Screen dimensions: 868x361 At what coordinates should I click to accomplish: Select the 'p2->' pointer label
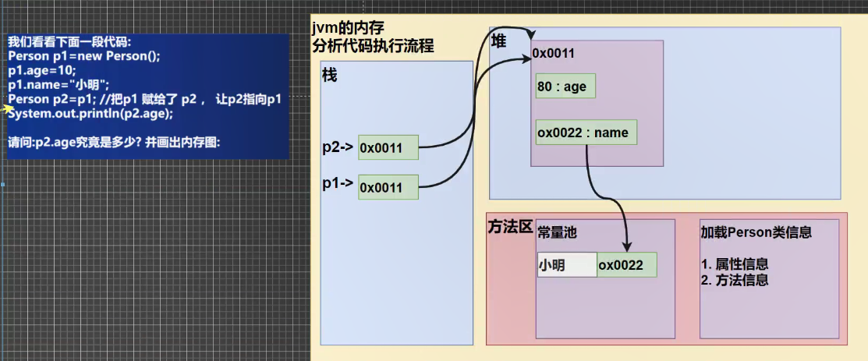tap(338, 147)
